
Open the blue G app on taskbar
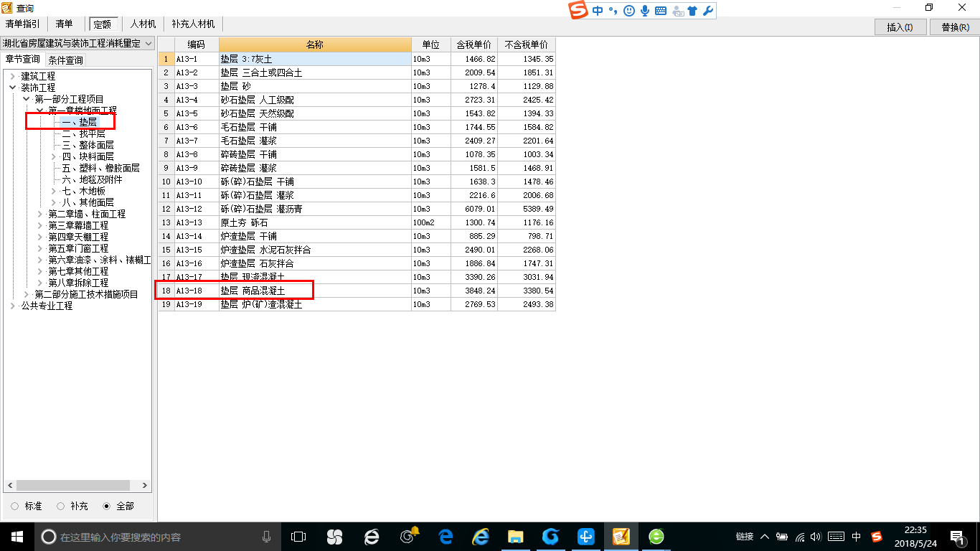coord(550,537)
